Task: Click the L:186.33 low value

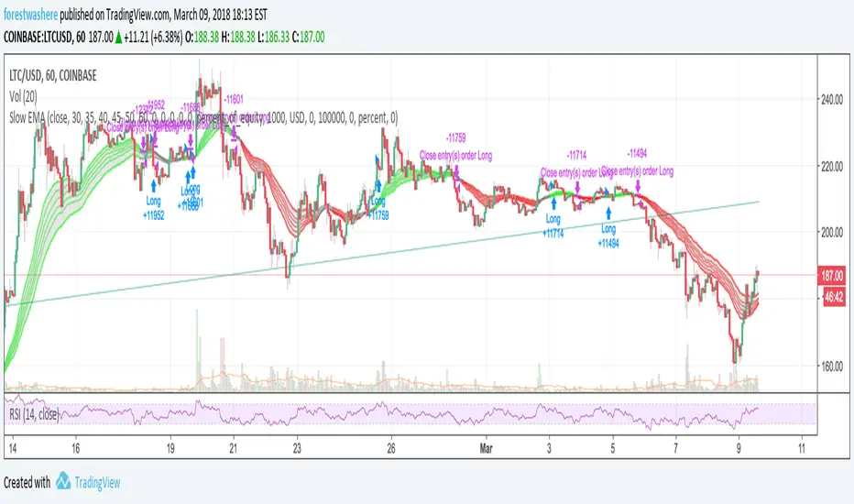Action: (x=273, y=37)
